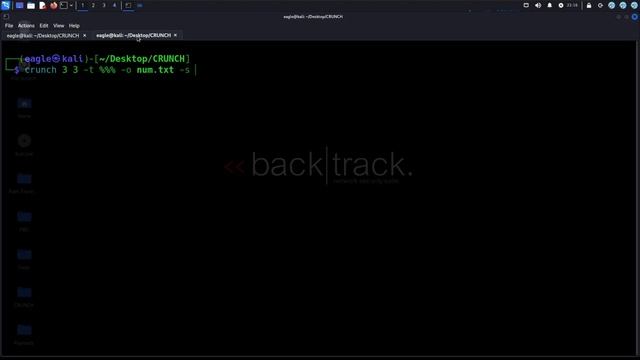Switch to first eagle@kali CRUNCH tab
Image resolution: width=640 pixels, height=360 pixels.
click(43, 36)
